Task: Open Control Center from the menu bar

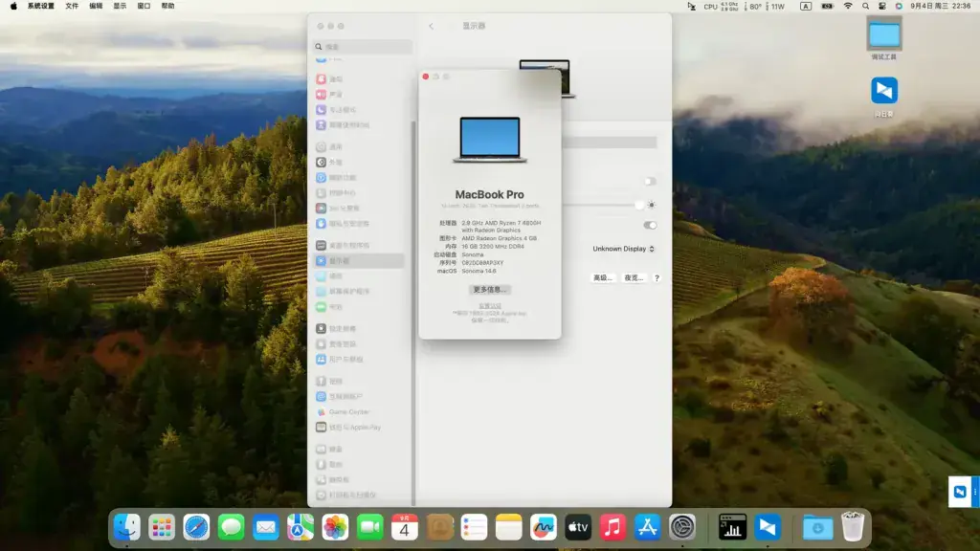Action: tap(881, 7)
